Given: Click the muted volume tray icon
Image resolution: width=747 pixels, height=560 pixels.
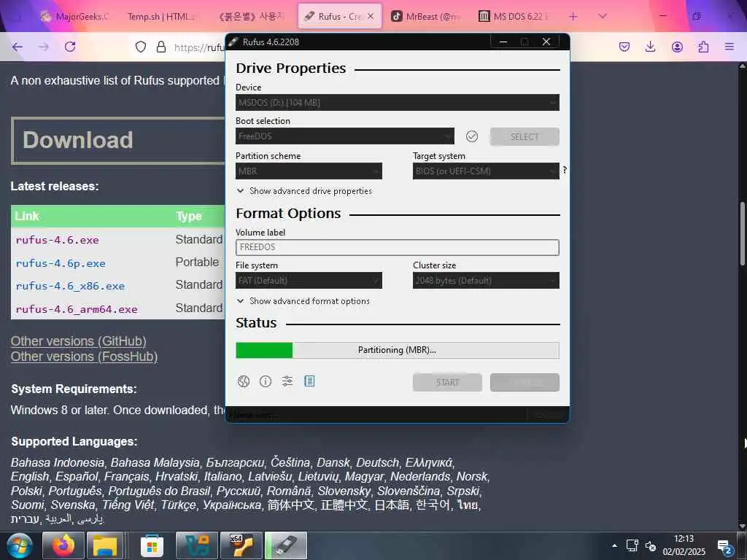Looking at the screenshot, I should click(650, 545).
